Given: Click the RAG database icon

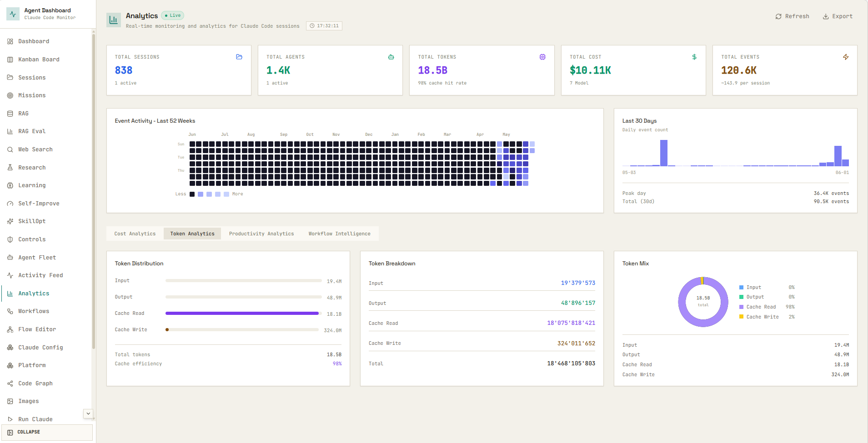Looking at the screenshot, I should point(10,114).
